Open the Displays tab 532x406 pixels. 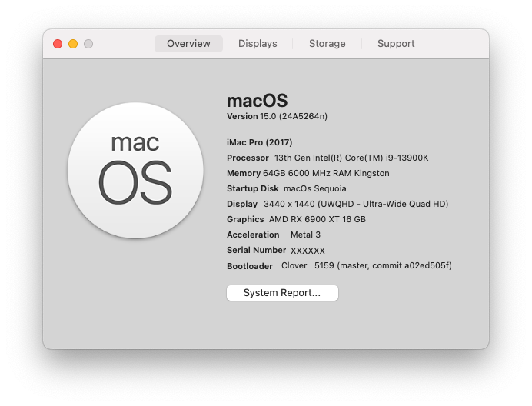pos(258,44)
